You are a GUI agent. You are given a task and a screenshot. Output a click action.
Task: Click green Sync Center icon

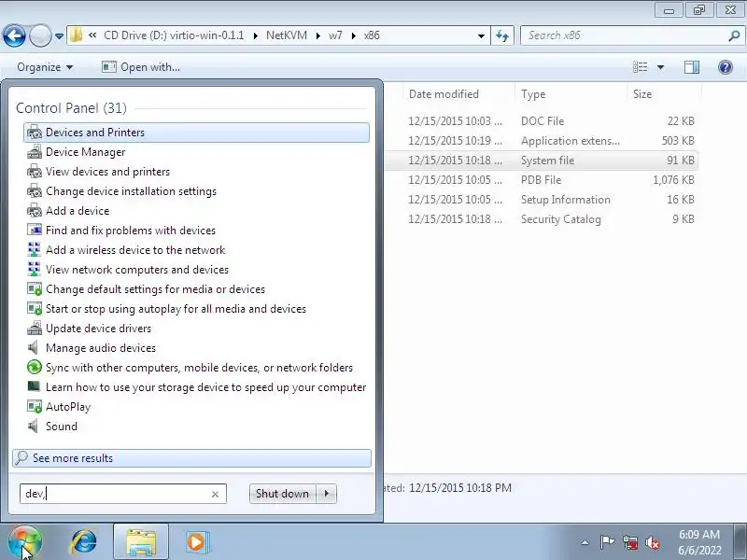tap(35, 367)
